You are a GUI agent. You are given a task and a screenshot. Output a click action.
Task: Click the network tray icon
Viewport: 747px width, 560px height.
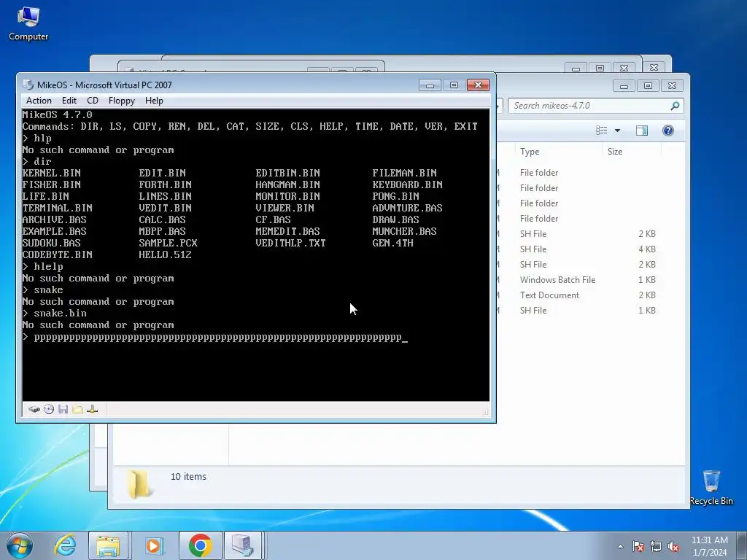point(656,546)
